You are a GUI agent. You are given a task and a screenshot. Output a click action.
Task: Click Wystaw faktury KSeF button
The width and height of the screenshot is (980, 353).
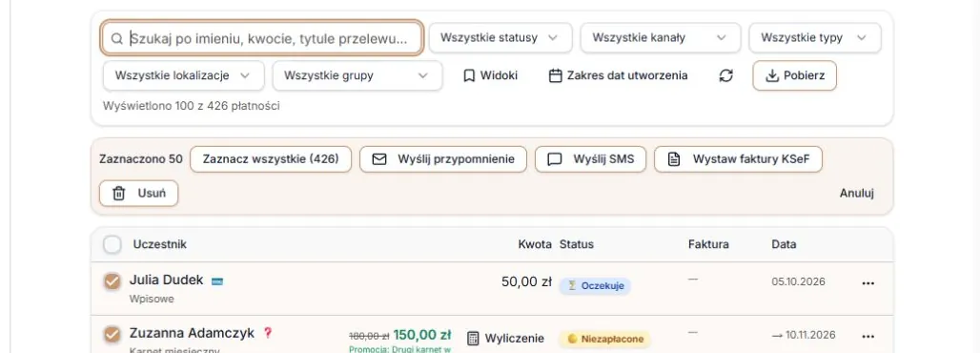[x=738, y=159]
